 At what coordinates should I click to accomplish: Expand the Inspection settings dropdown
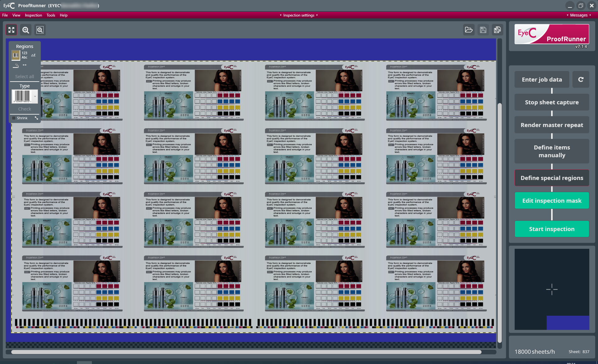point(299,15)
